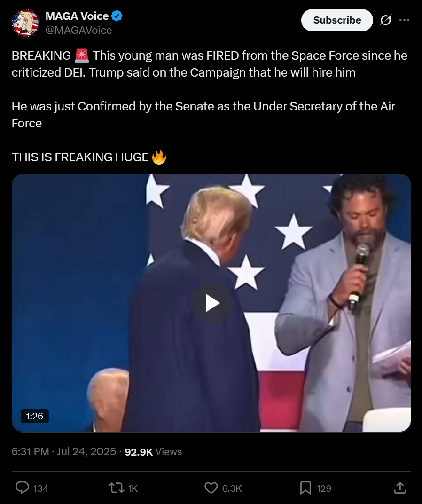Open the Grok explain-post icon
Viewport: 422px width, 504px height.
pyautogui.click(x=385, y=20)
